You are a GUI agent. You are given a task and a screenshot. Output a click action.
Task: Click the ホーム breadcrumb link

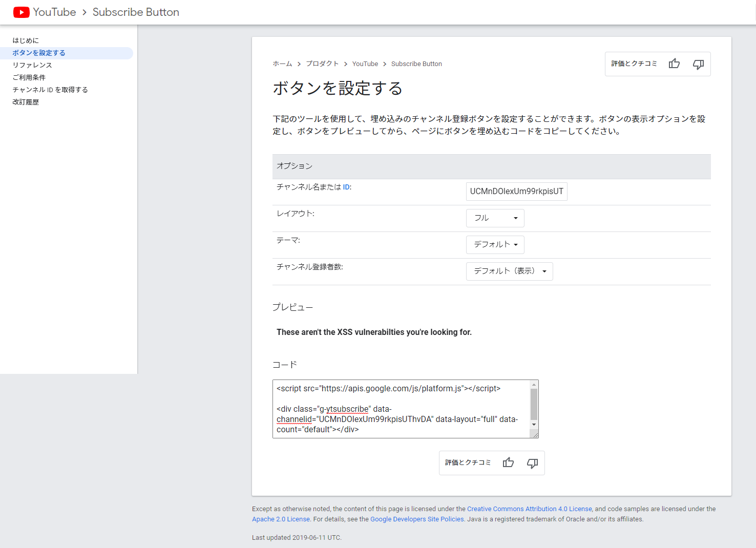coord(282,64)
